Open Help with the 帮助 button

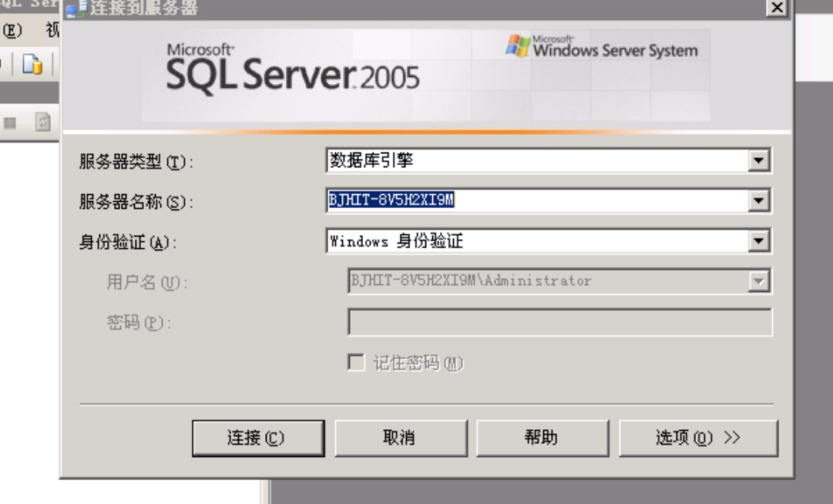(x=542, y=438)
